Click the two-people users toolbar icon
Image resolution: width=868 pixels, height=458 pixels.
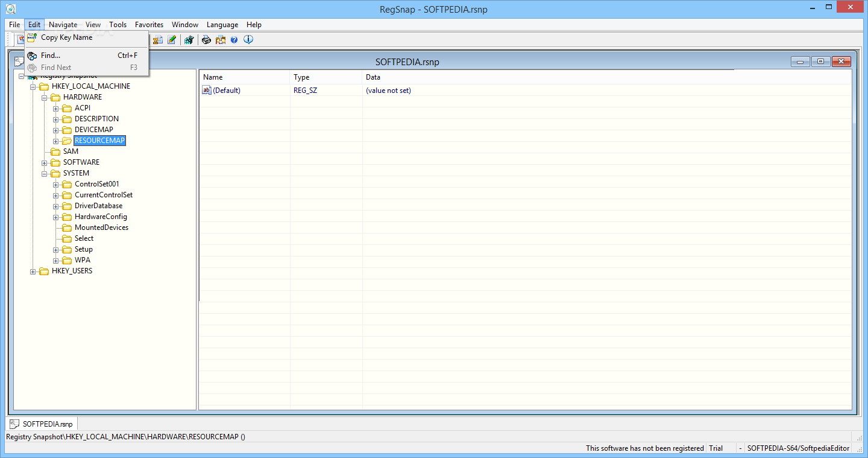pos(221,40)
